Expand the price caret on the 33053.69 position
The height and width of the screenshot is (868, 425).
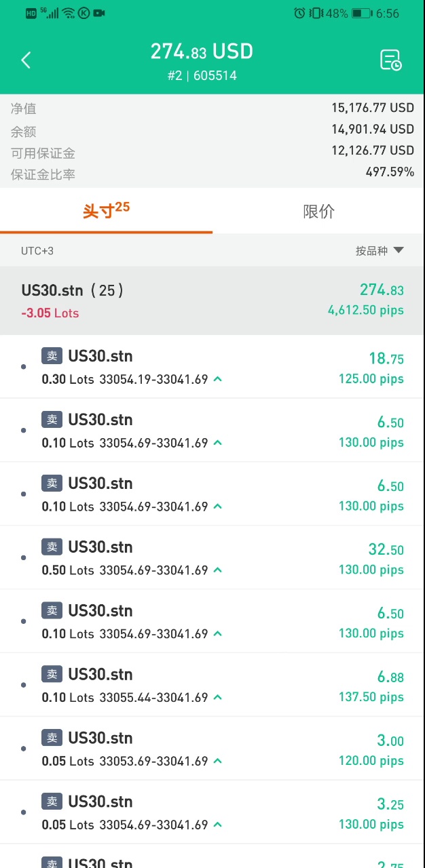(x=217, y=762)
